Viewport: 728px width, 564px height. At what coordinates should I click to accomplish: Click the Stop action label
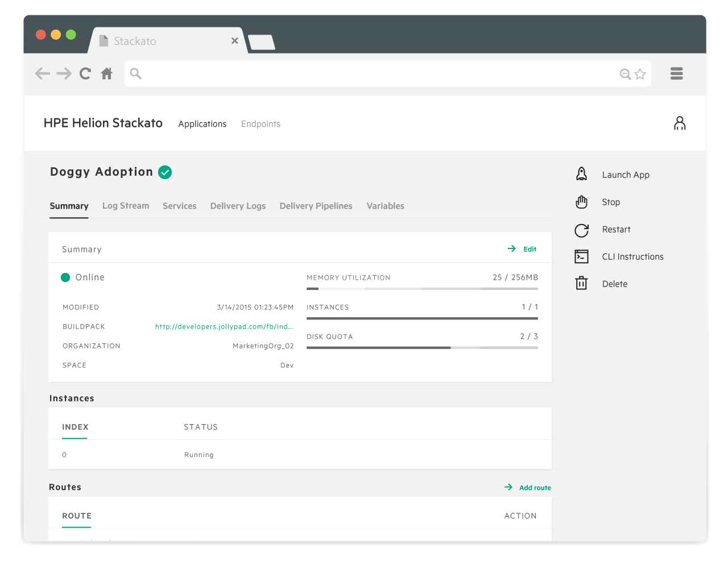click(611, 202)
